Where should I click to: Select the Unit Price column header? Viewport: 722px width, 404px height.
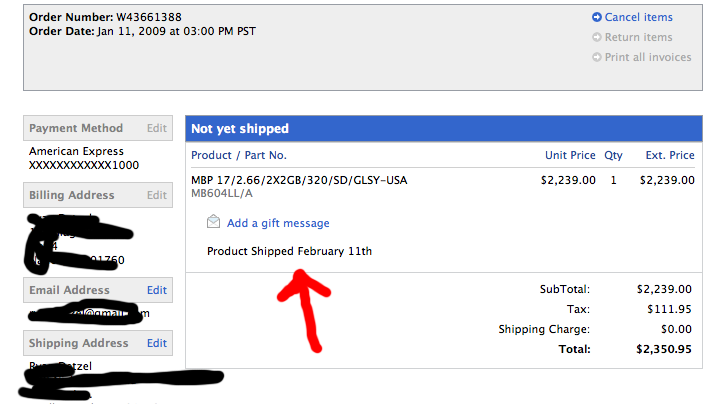click(x=570, y=155)
